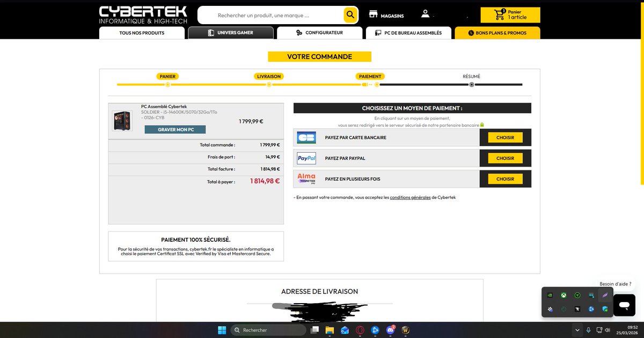Open the Panier cart with 1 article
Screen dimensions: 644x338
click(510, 15)
